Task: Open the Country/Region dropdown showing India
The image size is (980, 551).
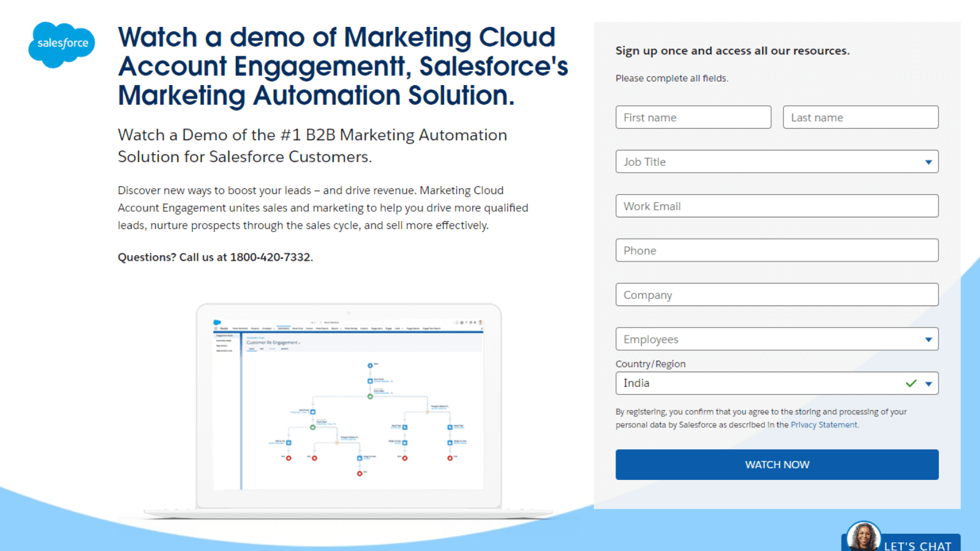Action: click(x=777, y=383)
